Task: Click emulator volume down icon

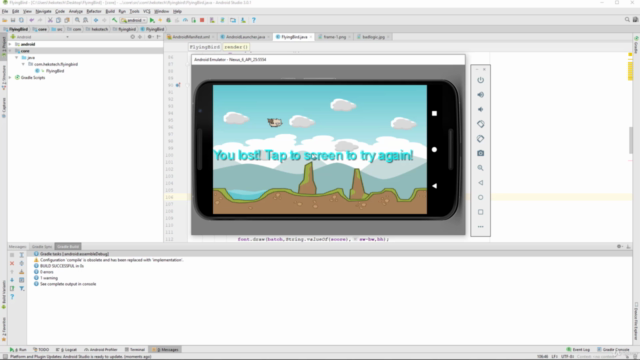Action: [480, 109]
